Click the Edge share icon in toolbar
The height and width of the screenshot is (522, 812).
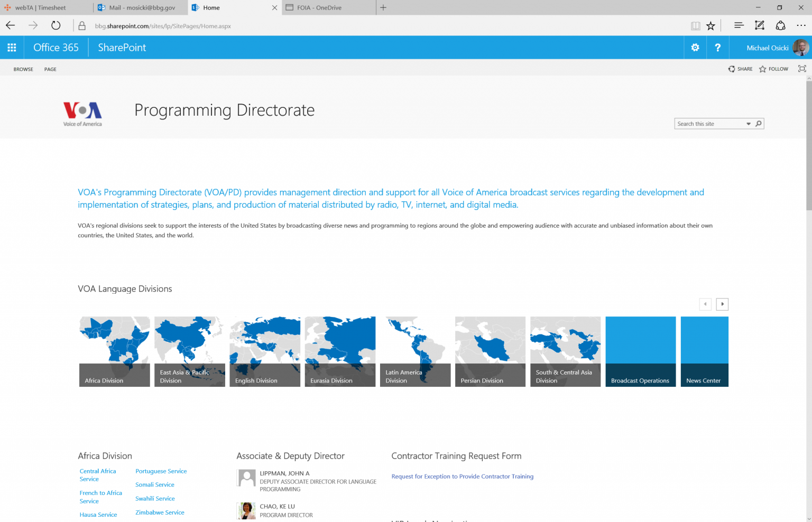pyautogui.click(x=780, y=25)
